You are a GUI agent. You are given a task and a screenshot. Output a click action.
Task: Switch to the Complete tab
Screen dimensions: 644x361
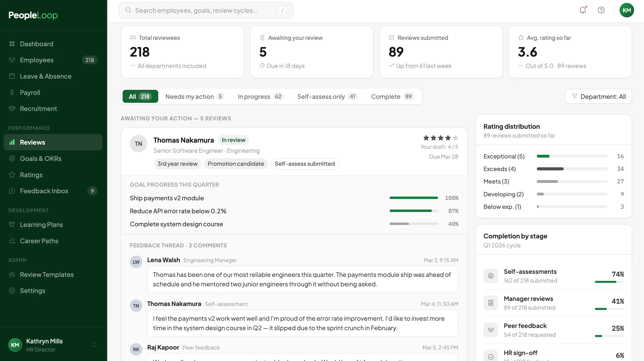(x=392, y=96)
